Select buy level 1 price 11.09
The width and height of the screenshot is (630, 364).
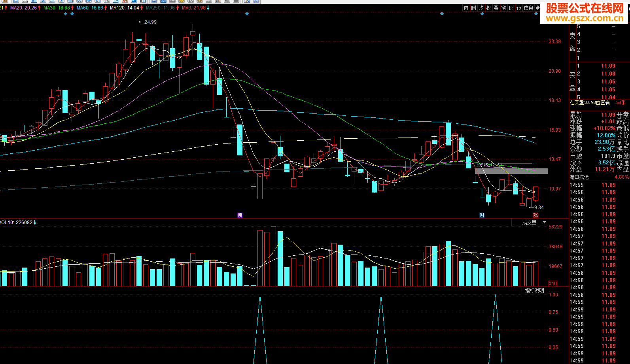coord(608,66)
